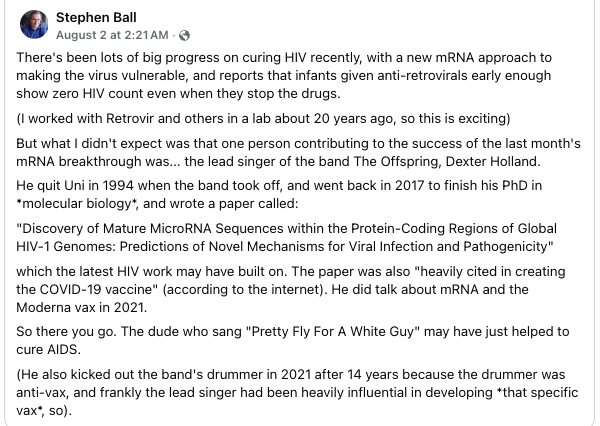The image size is (600, 426).
Task: Click the paragraph starting "But what I didn't expect"
Action: click(x=290, y=149)
